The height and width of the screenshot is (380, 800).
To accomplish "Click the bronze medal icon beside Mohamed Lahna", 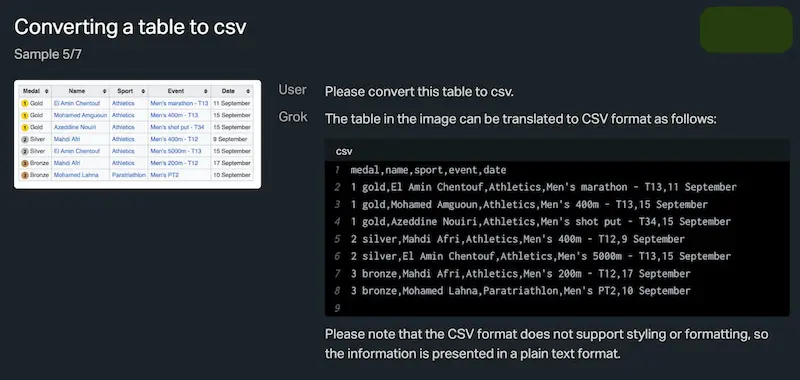I will 24,175.
